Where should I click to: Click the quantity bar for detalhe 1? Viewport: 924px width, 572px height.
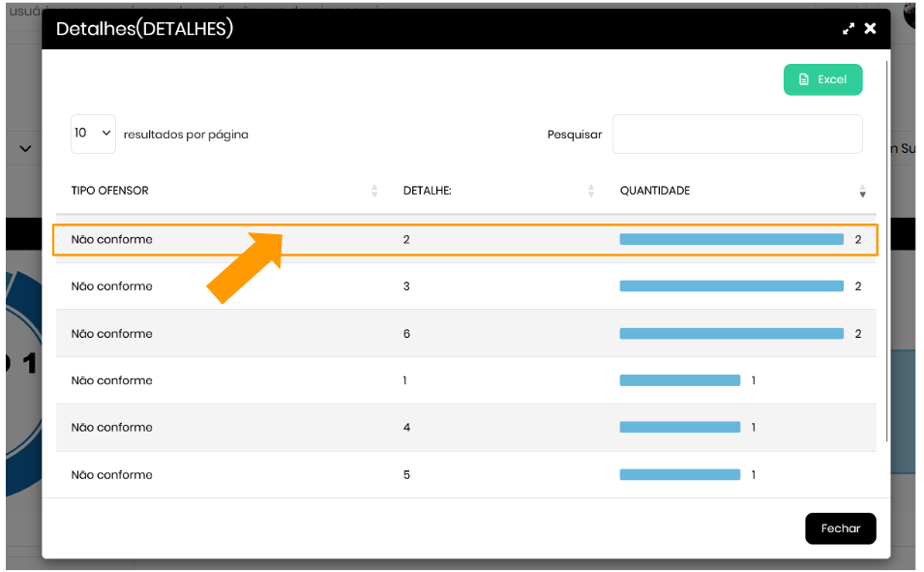coord(679,380)
